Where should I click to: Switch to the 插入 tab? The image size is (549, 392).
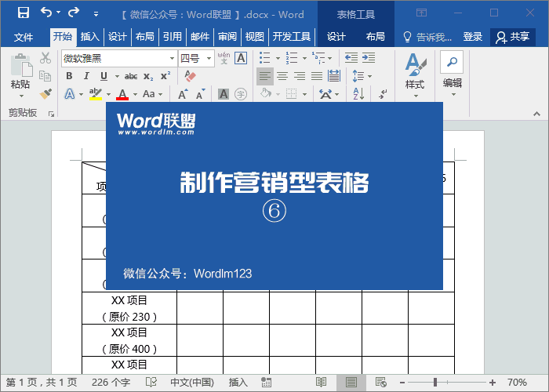point(89,36)
